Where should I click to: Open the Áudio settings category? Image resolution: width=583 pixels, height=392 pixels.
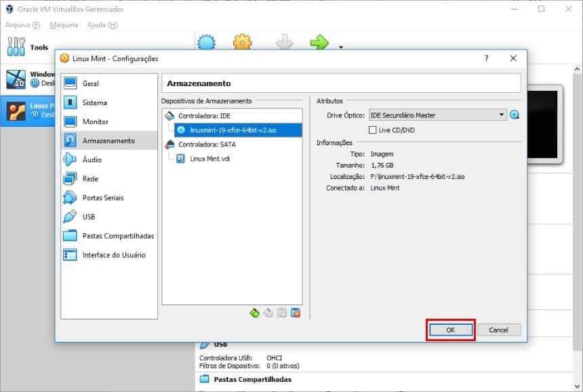(x=109, y=159)
